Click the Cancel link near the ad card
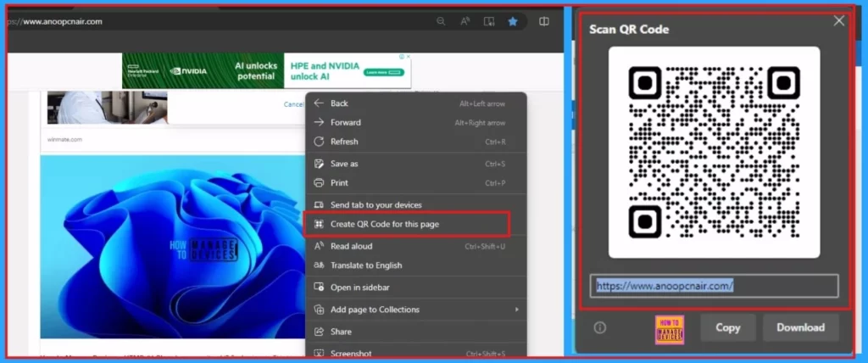Image resolution: width=868 pixels, height=363 pixels. [x=293, y=104]
